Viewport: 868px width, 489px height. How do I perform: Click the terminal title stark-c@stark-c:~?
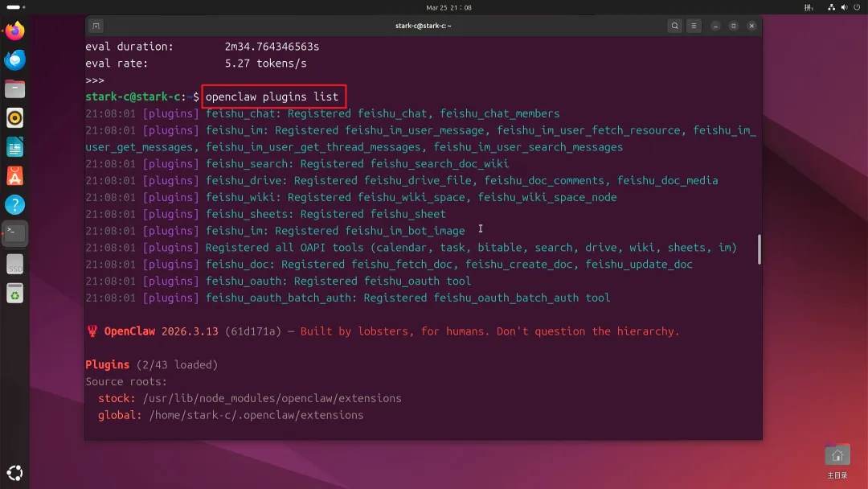coord(424,26)
